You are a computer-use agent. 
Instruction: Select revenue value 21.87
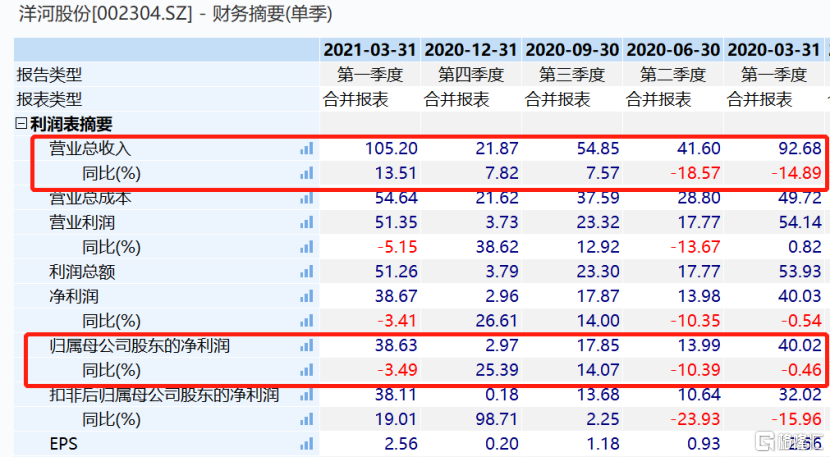coord(497,148)
